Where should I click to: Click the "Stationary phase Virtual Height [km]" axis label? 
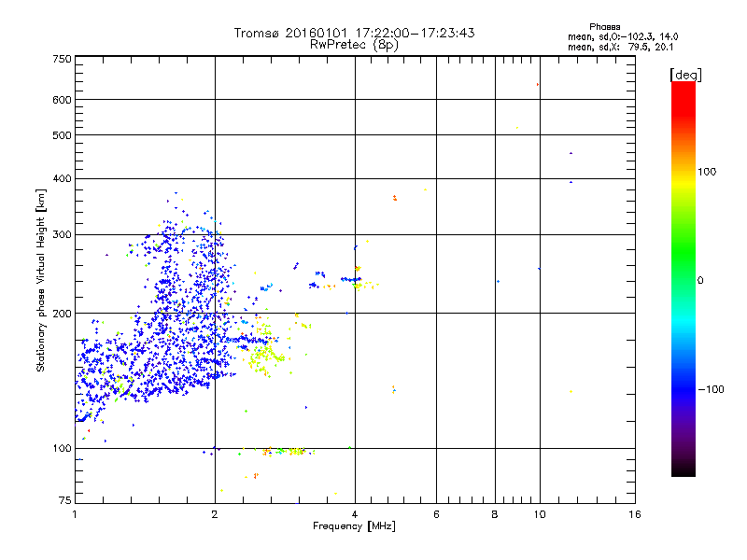41,280
